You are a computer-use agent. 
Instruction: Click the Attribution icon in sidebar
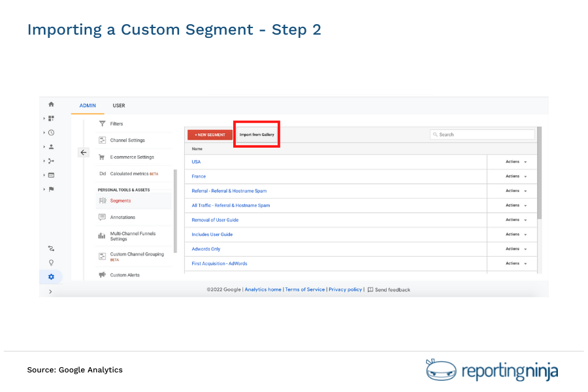(51, 248)
